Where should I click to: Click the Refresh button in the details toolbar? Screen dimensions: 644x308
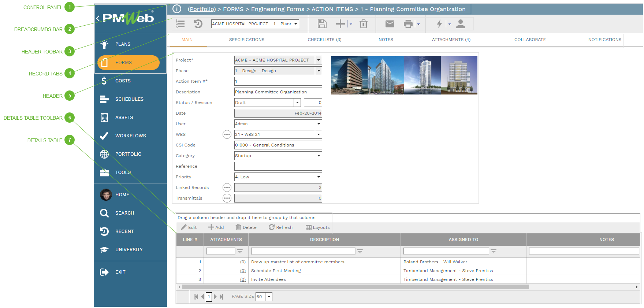280,227
